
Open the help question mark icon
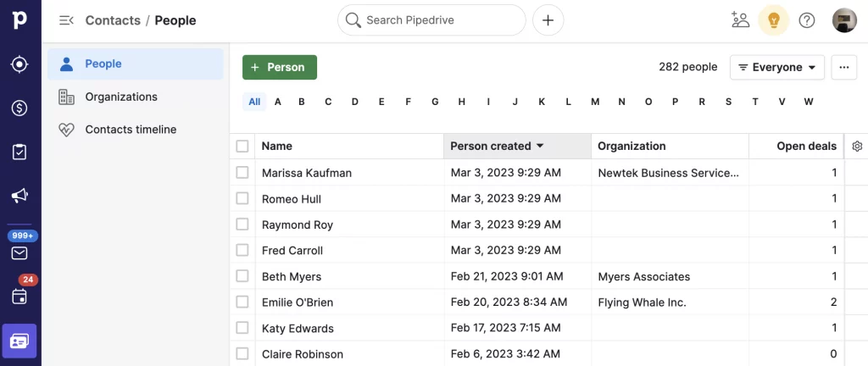[x=807, y=20]
